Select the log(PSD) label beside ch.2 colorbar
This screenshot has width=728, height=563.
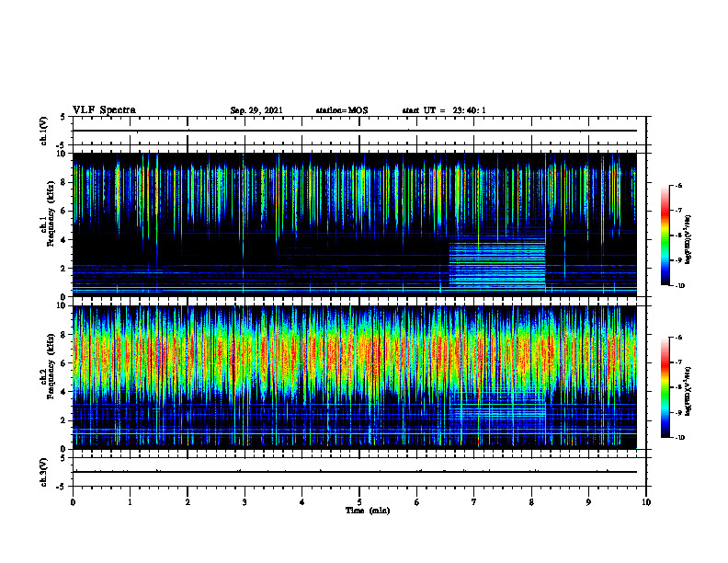point(689,391)
